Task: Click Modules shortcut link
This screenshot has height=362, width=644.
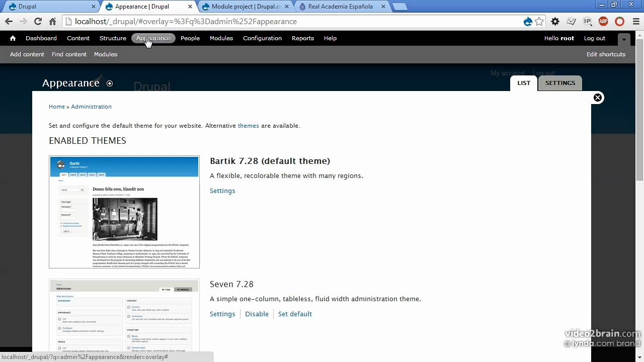Action: 106,54
